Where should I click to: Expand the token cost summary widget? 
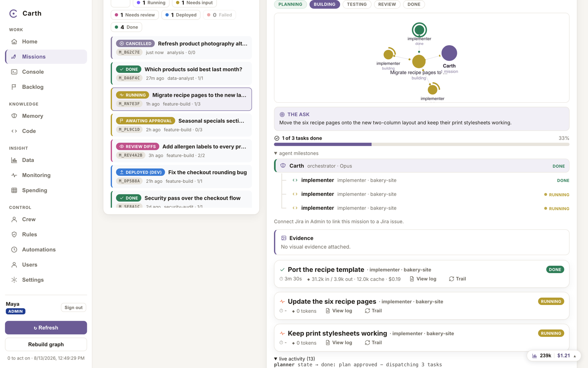coord(554,356)
